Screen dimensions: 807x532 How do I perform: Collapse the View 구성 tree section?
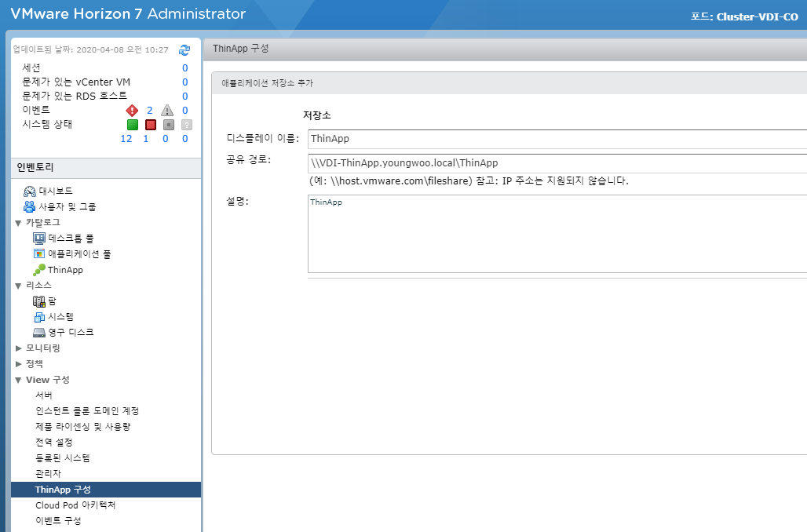[18, 381]
